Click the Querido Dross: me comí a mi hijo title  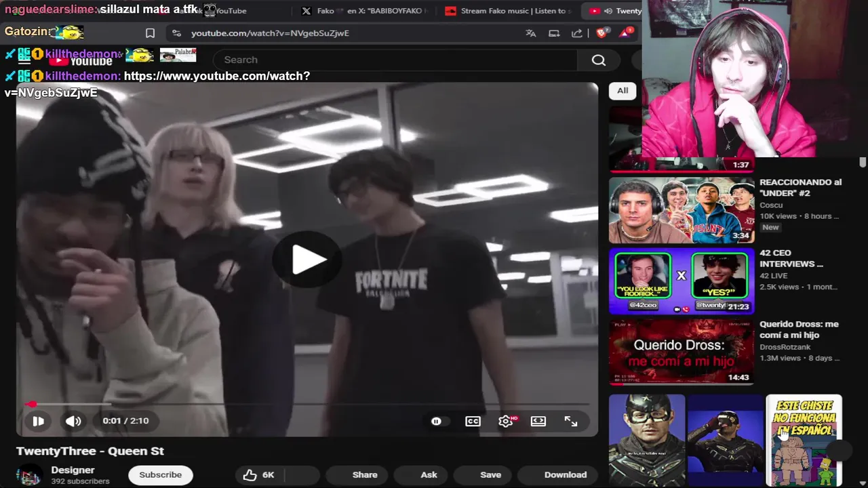click(800, 329)
